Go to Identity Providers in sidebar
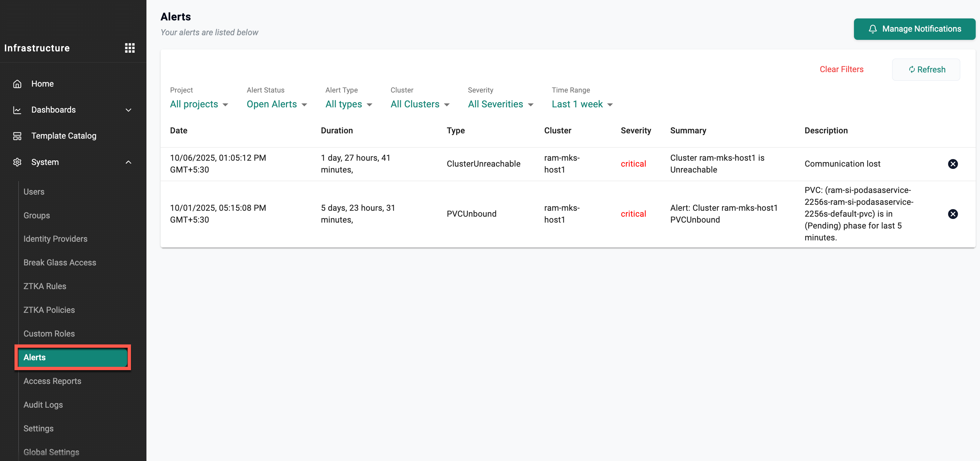 56,239
